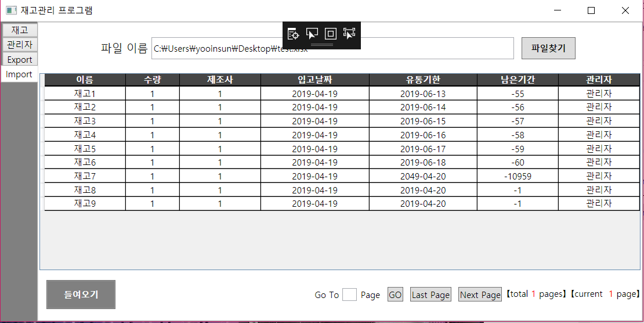
Task: Go to the Export tab
Action: point(20,59)
